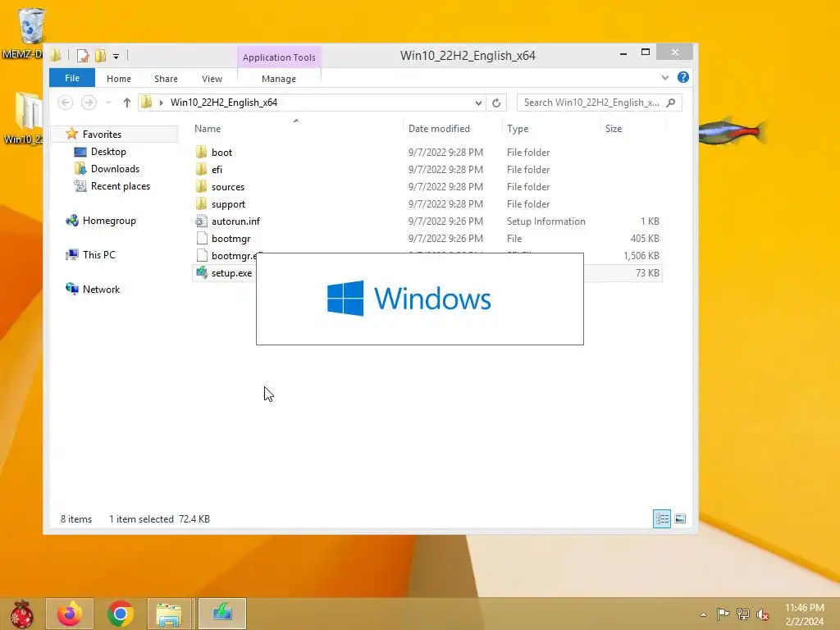Viewport: 840px width, 630px height.
Task: Switch to Large icons view in status bar
Action: click(x=680, y=518)
